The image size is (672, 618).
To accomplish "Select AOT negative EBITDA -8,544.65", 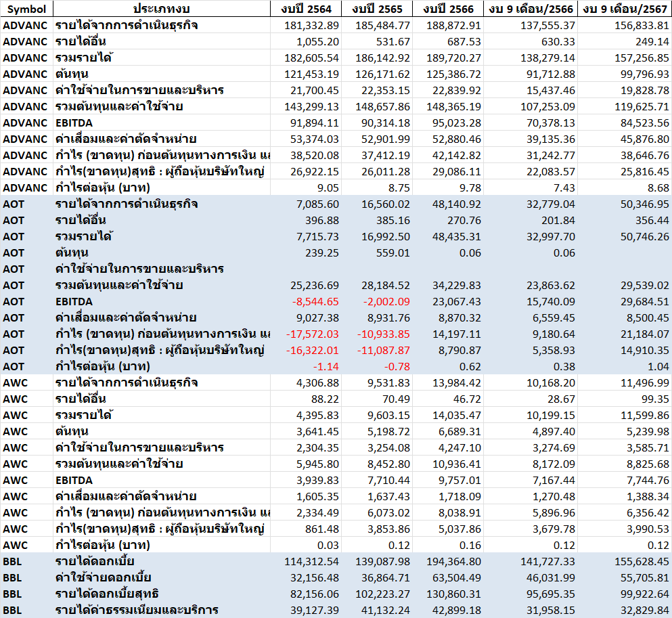I will pyautogui.click(x=315, y=302).
